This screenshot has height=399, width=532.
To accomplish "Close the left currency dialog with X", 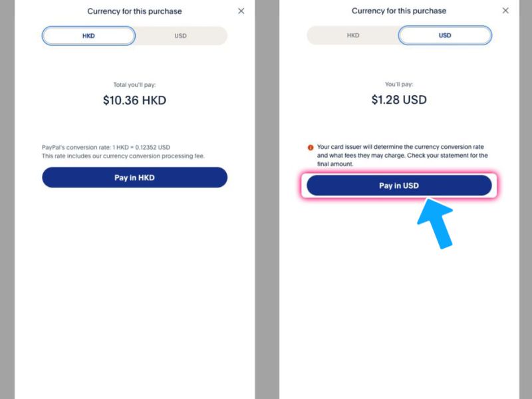I will [241, 11].
